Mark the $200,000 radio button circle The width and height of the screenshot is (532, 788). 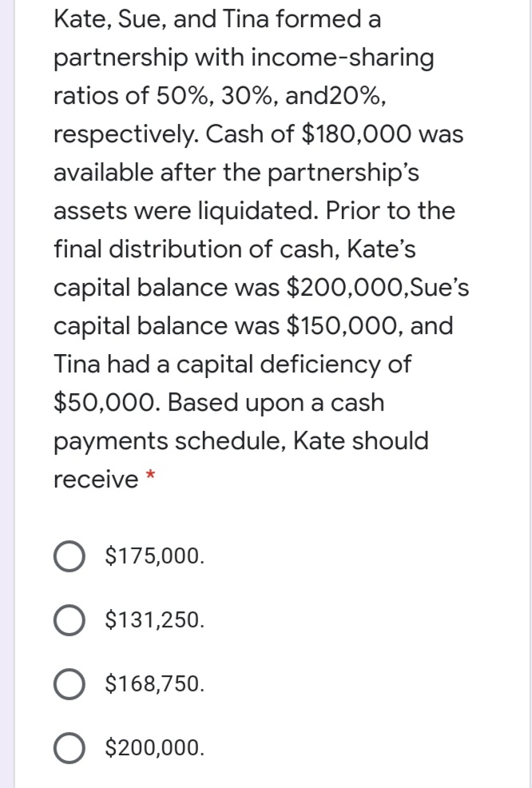(x=71, y=749)
